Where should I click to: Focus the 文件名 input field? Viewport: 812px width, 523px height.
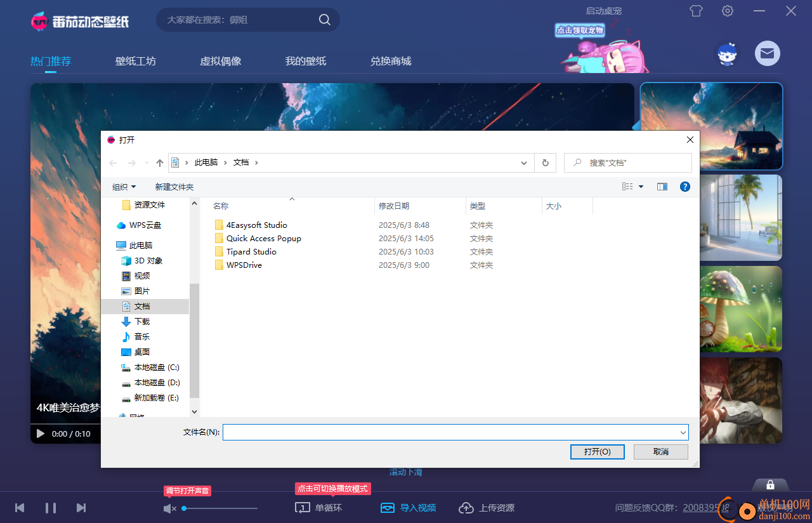(450, 432)
